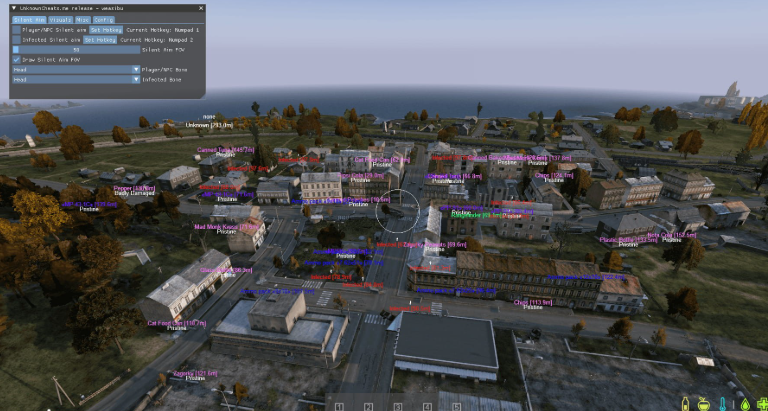
Task: Select hotbar slot 1
Action: pyautogui.click(x=339, y=407)
